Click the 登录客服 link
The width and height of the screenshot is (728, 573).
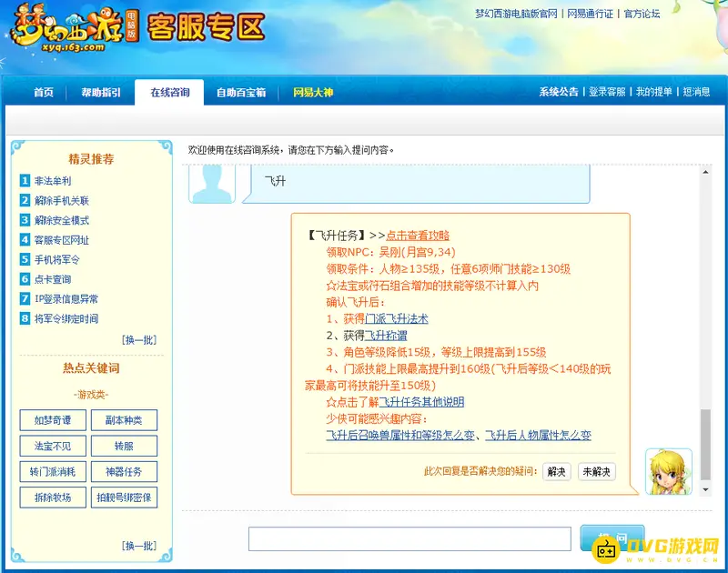click(607, 92)
